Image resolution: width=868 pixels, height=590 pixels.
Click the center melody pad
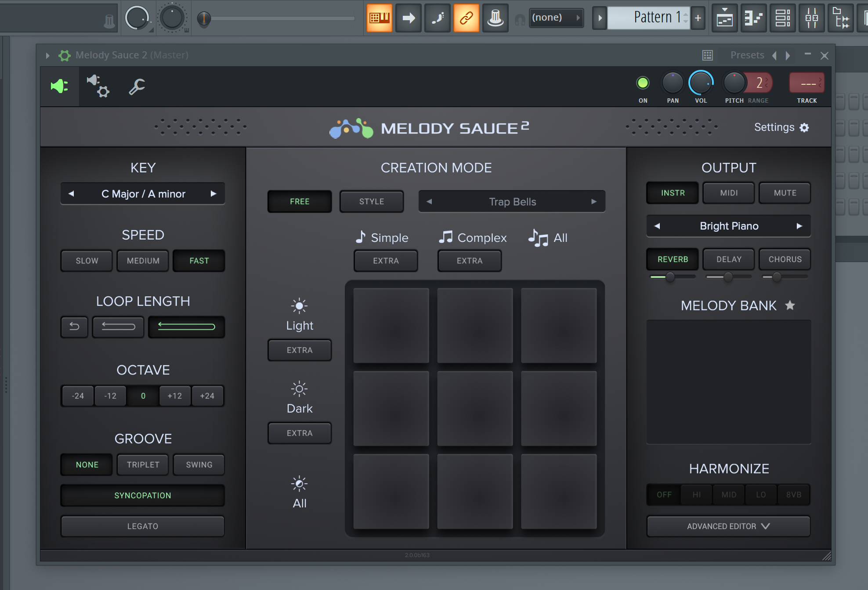coord(475,409)
